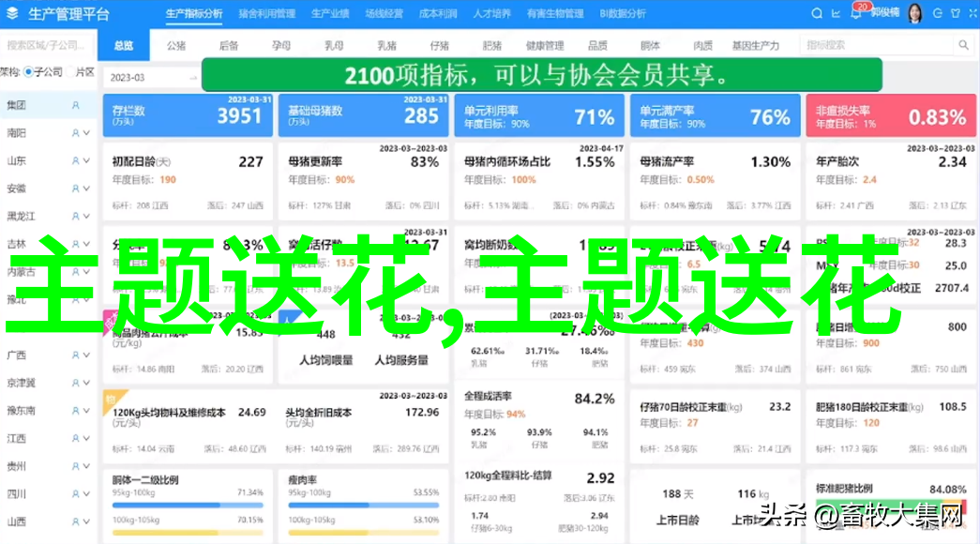Click 胴体一二级比例 100kg-105kg progress bar
The width and height of the screenshot is (980, 544).
[188, 533]
